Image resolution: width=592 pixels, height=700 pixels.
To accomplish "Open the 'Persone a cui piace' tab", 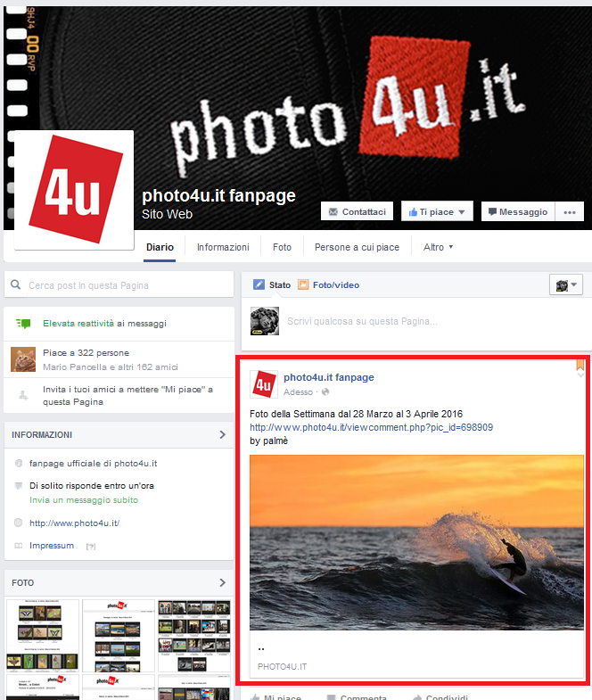I will click(357, 247).
